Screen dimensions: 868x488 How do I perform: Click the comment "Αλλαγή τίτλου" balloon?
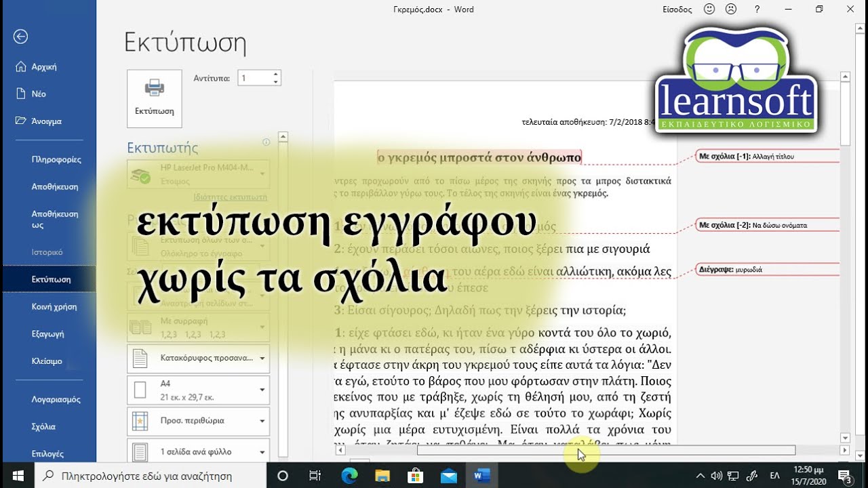click(x=768, y=157)
